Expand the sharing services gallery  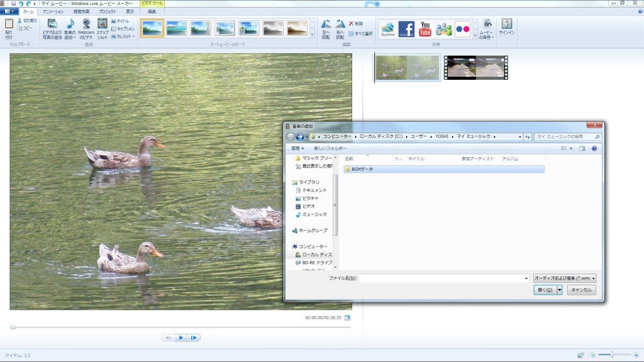click(x=475, y=35)
